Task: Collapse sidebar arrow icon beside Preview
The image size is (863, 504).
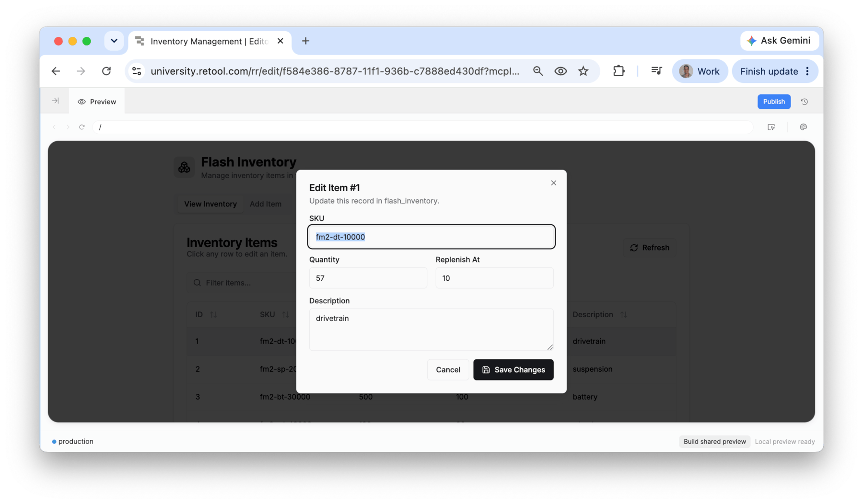Action: pos(55,101)
